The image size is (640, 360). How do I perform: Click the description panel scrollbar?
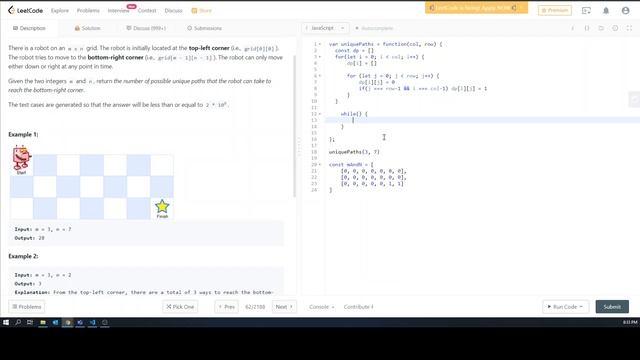(x=294, y=127)
